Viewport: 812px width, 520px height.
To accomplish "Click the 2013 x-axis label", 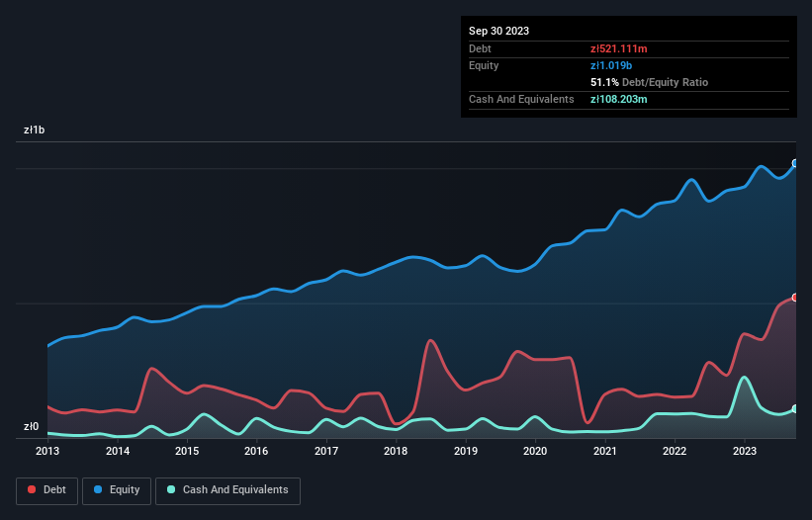I will tap(47, 451).
